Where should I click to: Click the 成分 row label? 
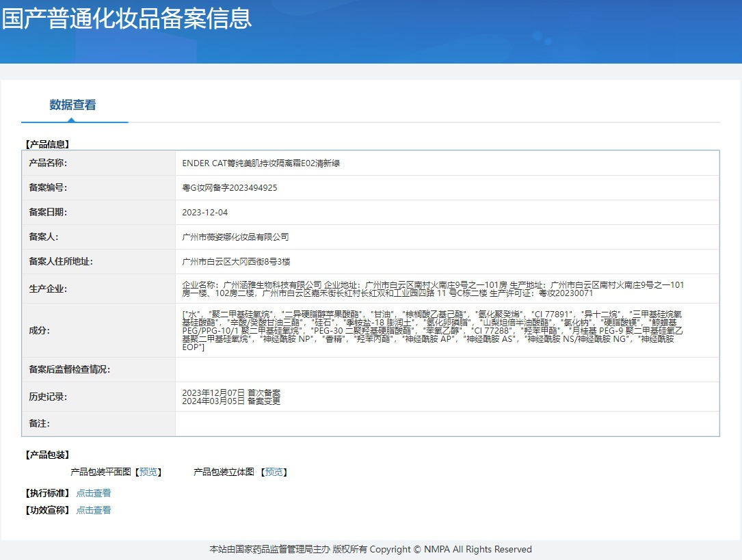point(39,331)
